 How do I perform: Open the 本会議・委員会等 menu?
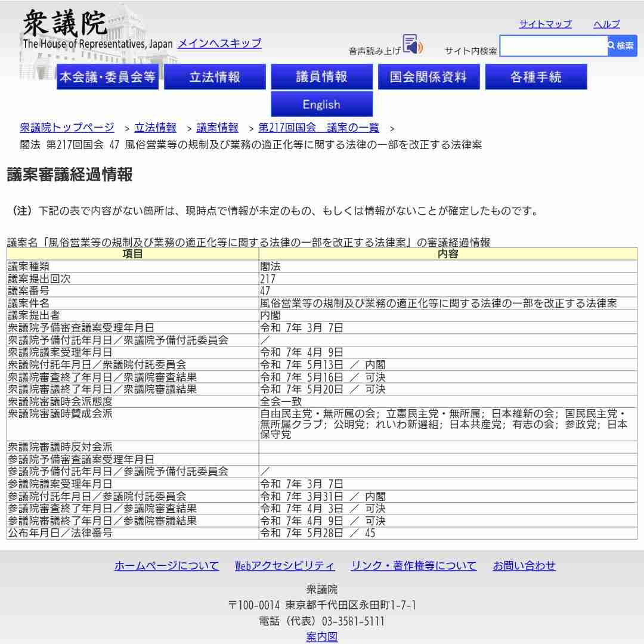107,77
